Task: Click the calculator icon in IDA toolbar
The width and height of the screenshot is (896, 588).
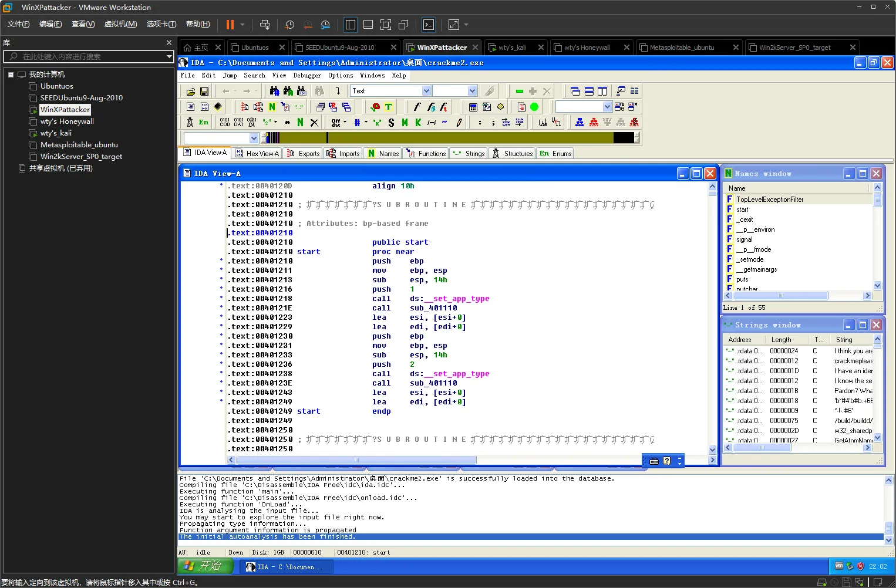Action: [473, 107]
